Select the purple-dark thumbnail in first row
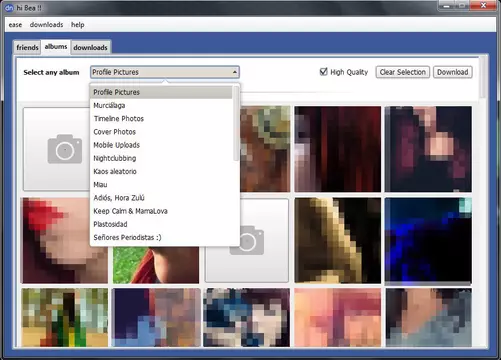The width and height of the screenshot is (501, 360). [428, 149]
